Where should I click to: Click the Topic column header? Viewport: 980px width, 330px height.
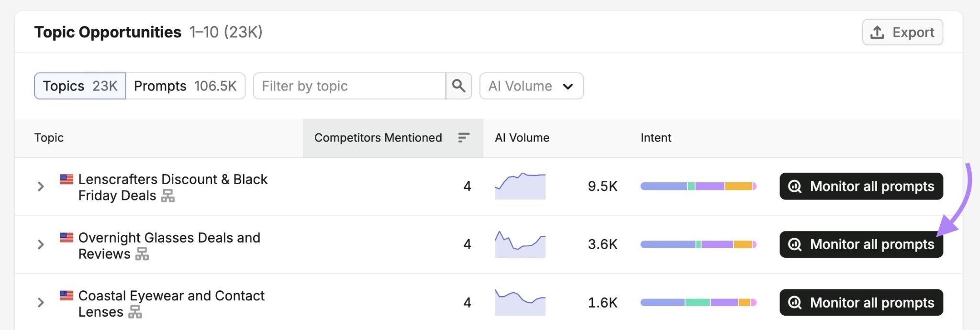[x=49, y=138]
